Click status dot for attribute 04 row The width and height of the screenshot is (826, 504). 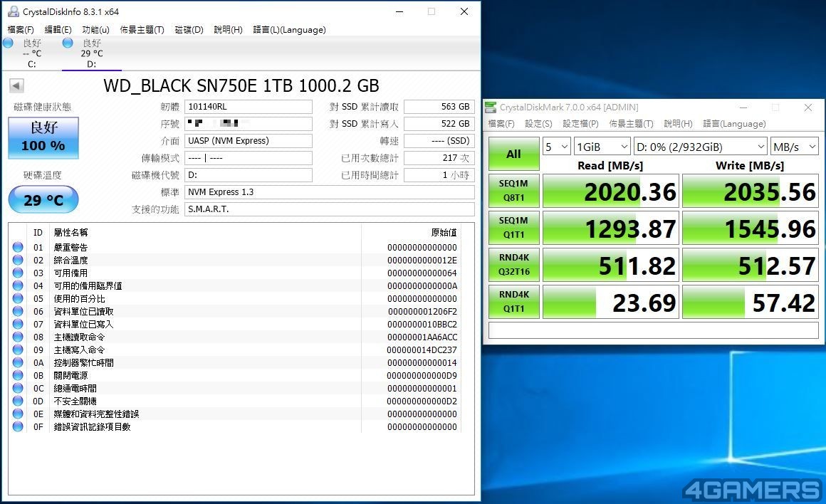(18, 285)
